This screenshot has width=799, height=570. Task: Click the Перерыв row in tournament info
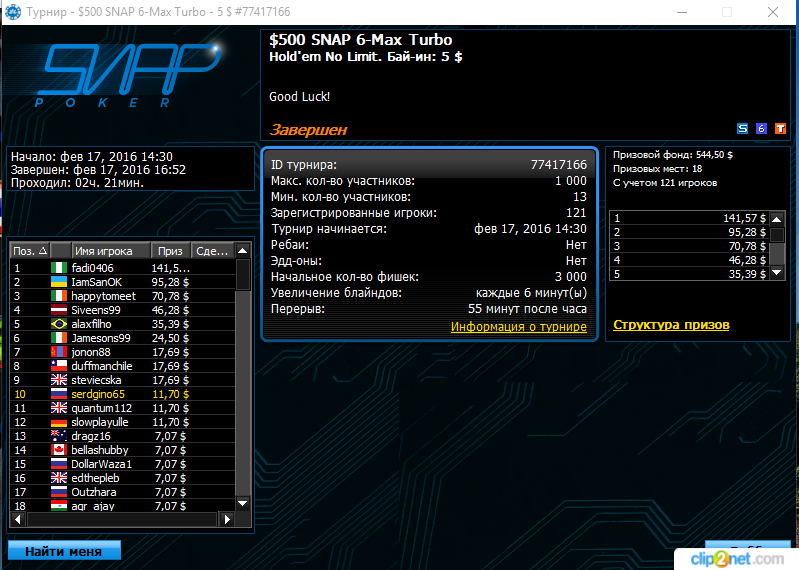[429, 309]
